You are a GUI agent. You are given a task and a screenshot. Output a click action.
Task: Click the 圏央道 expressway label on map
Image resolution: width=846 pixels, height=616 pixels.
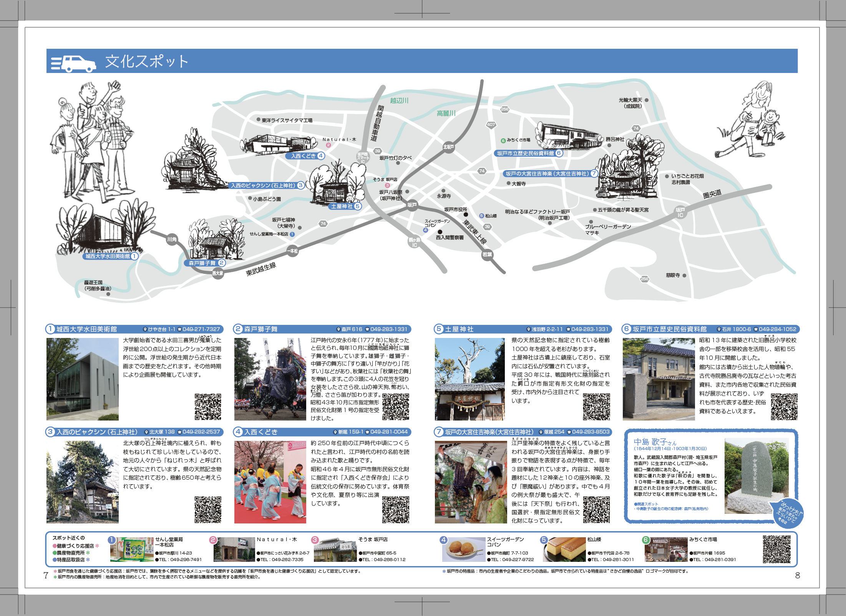[x=712, y=194]
